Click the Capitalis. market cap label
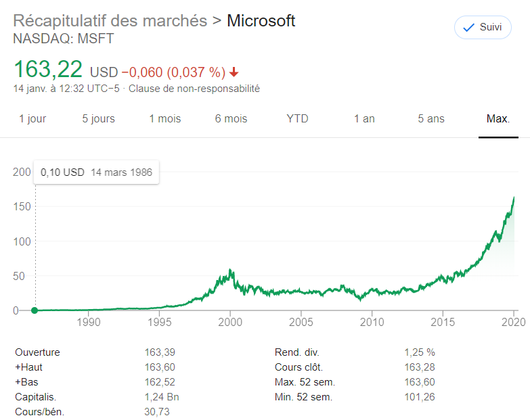The height and width of the screenshot is (420, 530). tap(35, 397)
